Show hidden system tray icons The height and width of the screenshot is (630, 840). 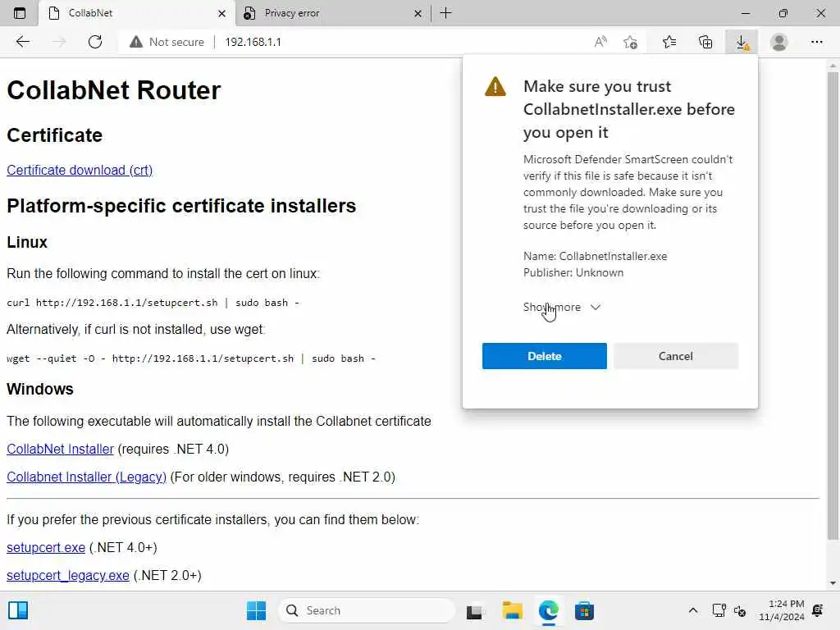click(692, 610)
